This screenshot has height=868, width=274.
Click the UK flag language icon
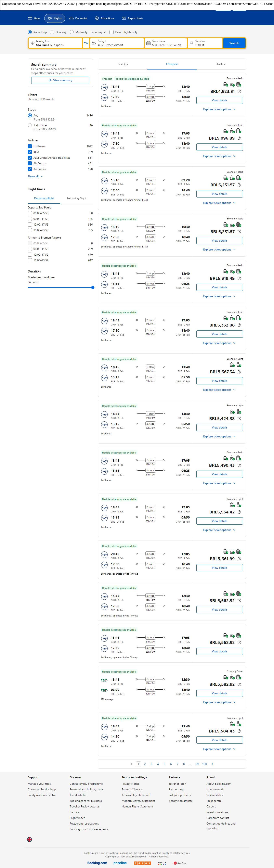[30, 839]
